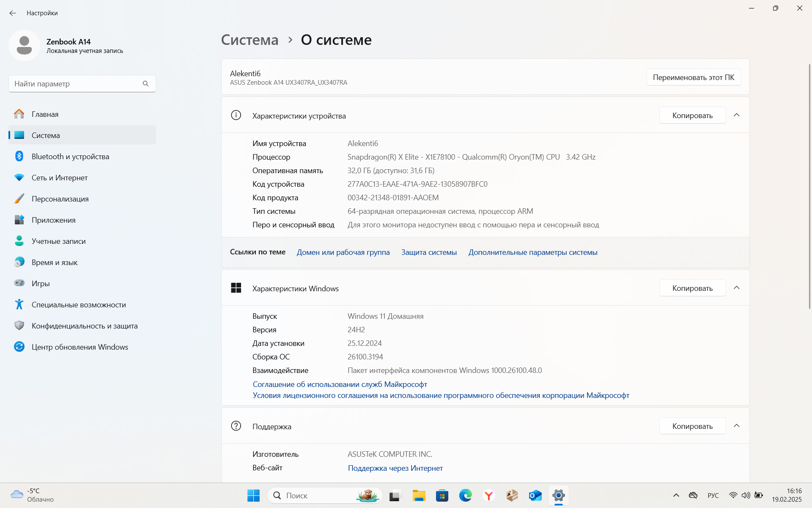Image resolution: width=812 pixels, height=508 pixels.
Task: Launch Yandex Browser from the taskbar
Action: coord(489,495)
